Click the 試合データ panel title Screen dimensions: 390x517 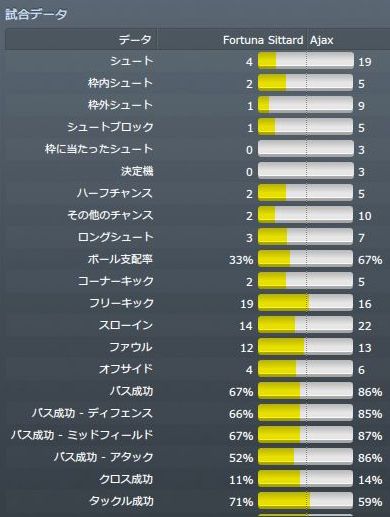coord(36,14)
